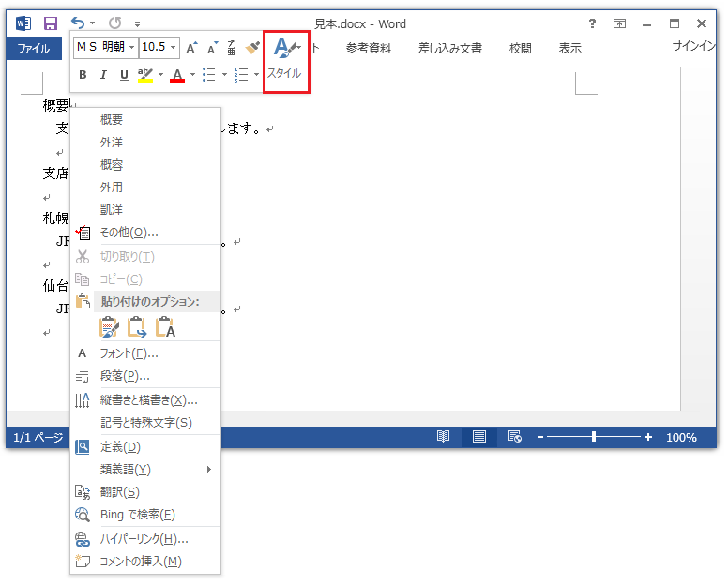Switch to Web Layout view in status bar

point(514,437)
